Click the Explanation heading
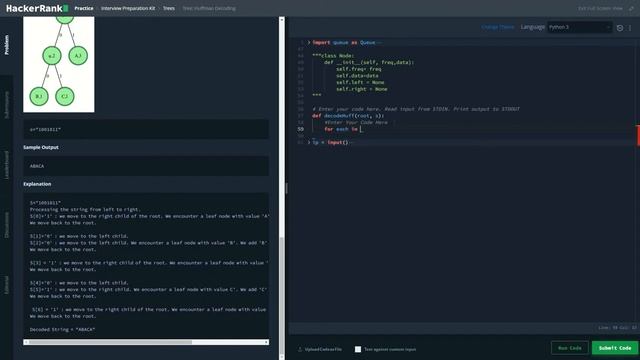The width and height of the screenshot is (640, 360). [37, 184]
